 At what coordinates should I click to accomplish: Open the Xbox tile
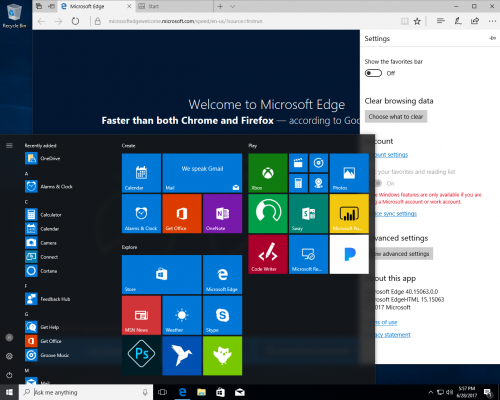click(x=268, y=173)
